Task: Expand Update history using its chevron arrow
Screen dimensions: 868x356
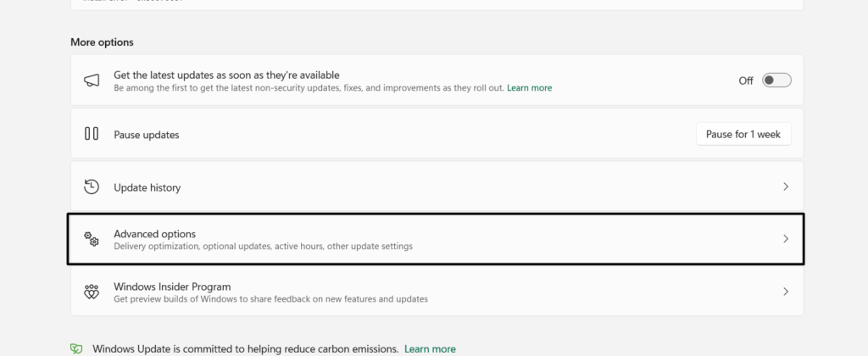Action: tap(786, 186)
